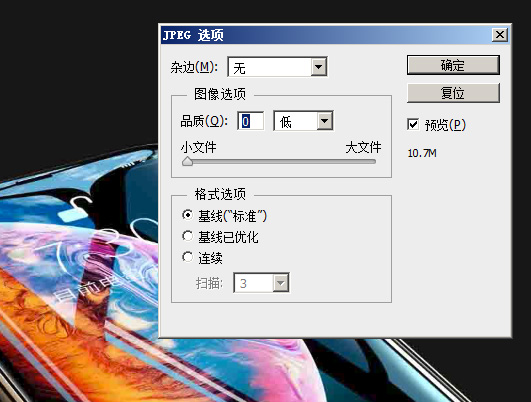The width and height of the screenshot is (531, 402).
Task: Click the 大文件 large file label
Action: (363, 147)
